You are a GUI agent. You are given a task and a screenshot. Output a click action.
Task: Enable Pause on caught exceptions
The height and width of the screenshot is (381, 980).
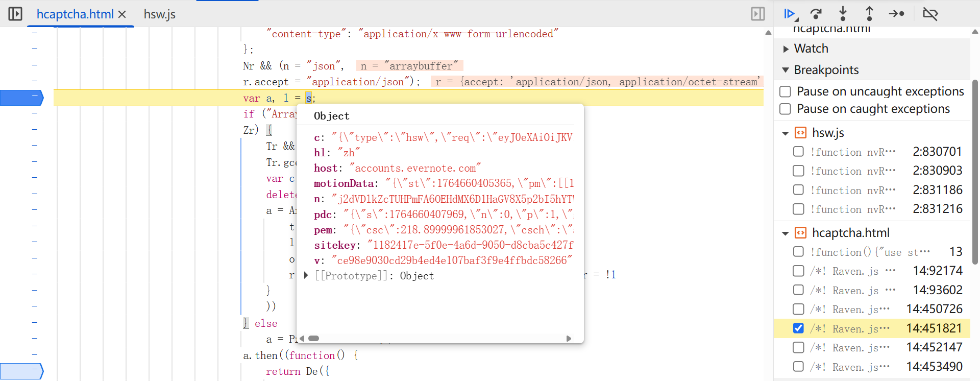pyautogui.click(x=786, y=109)
